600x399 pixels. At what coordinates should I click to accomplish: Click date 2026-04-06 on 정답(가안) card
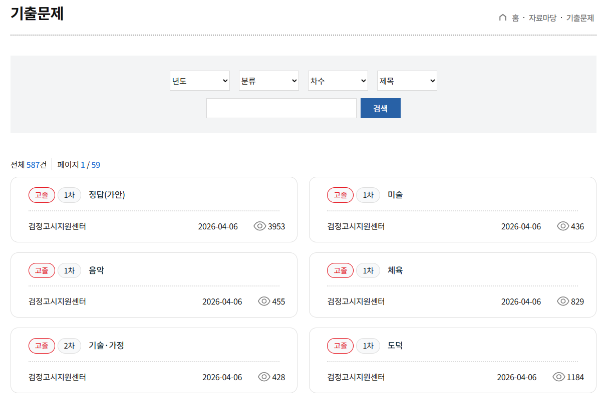218,226
